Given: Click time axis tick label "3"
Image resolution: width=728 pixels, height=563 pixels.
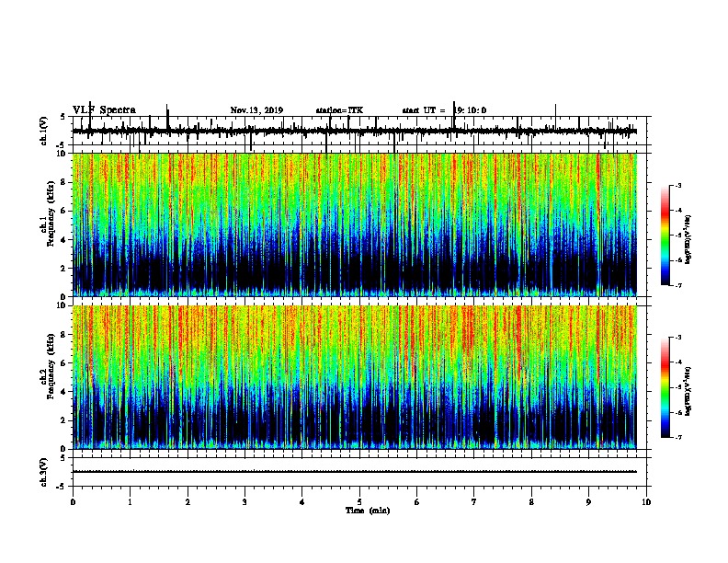Looking at the screenshot, I should [245, 502].
